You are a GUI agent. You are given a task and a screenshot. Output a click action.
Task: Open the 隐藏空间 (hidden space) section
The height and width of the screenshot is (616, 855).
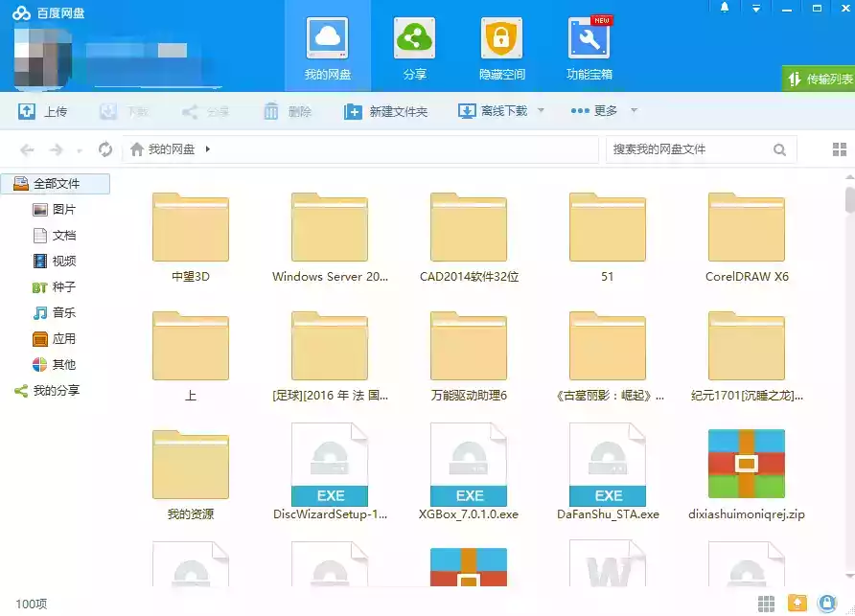(x=502, y=45)
